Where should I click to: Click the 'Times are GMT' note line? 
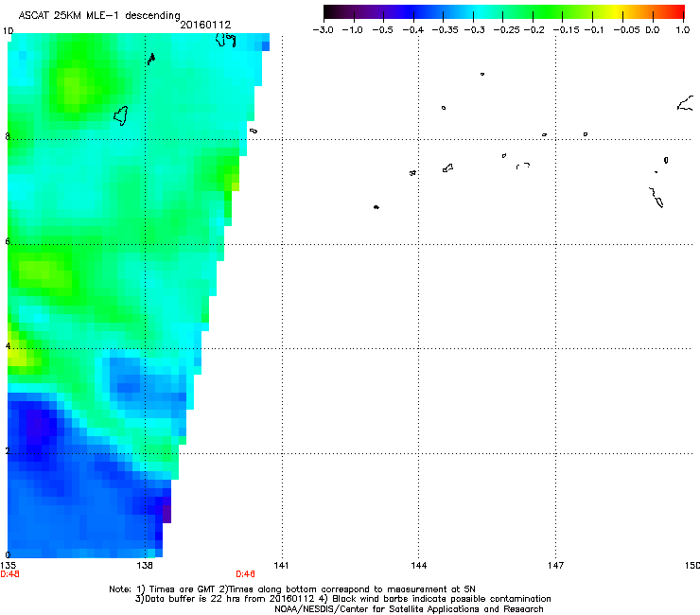[x=292, y=589]
